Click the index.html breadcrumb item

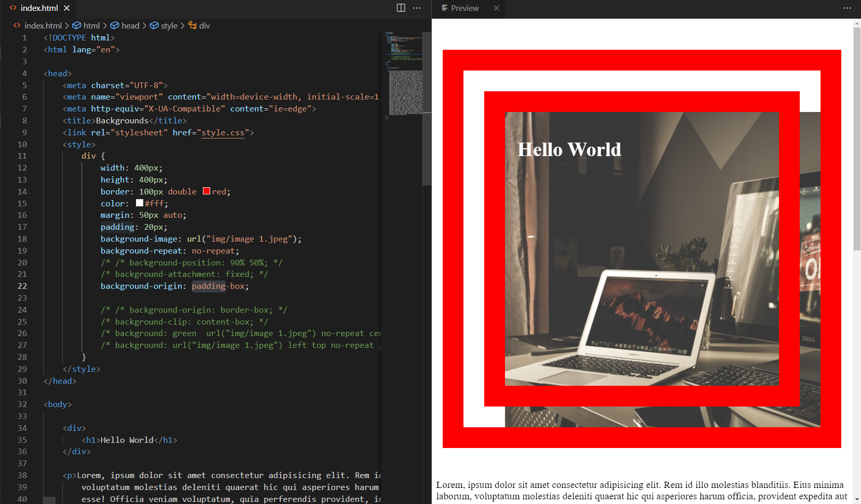(x=44, y=25)
